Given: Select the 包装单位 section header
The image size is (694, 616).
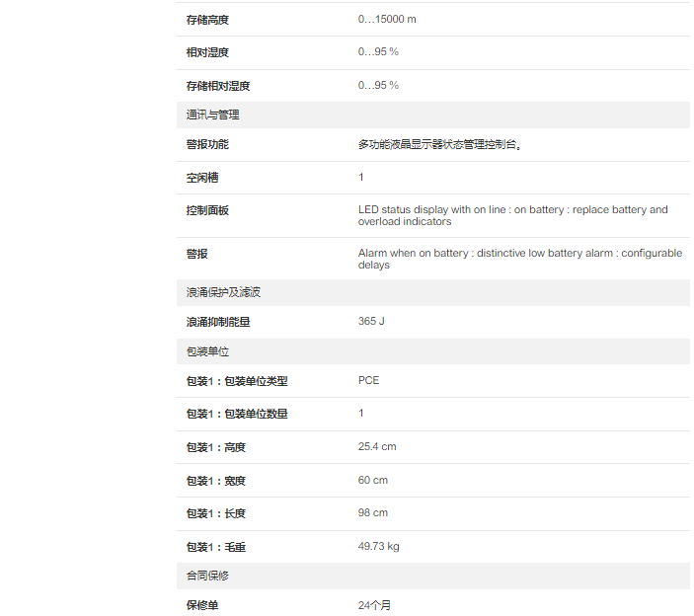Looking at the screenshot, I should click(207, 351).
